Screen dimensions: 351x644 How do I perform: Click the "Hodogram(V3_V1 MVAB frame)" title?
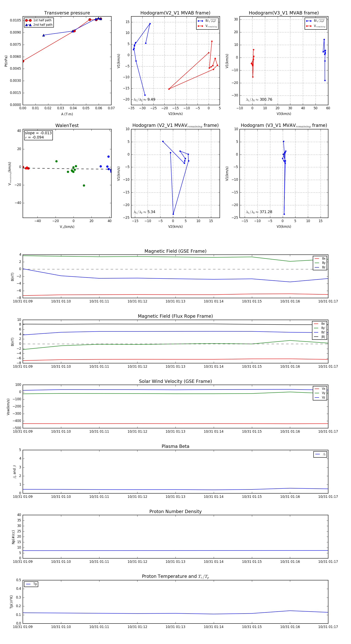pos(284,13)
